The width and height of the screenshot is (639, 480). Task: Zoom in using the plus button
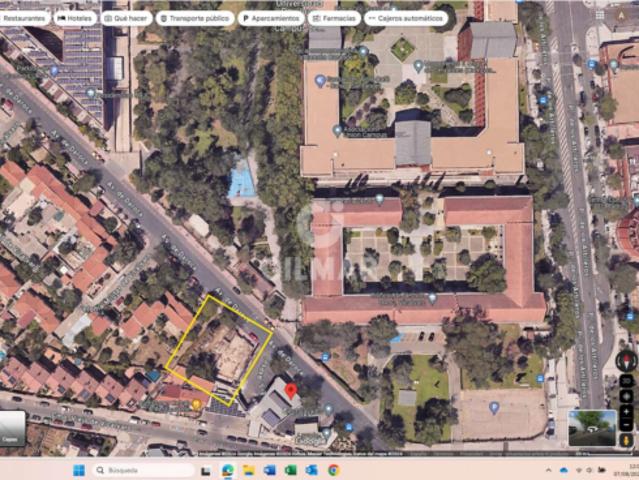point(626,412)
